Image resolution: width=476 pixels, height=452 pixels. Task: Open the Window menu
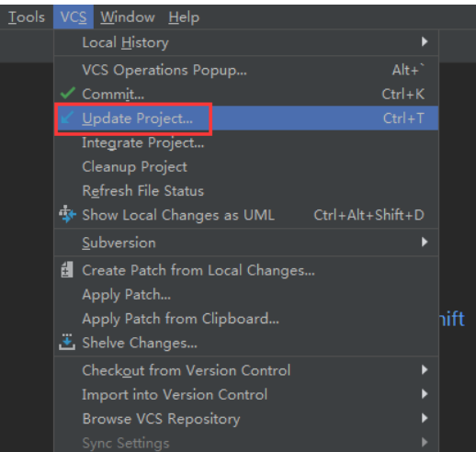[128, 17]
